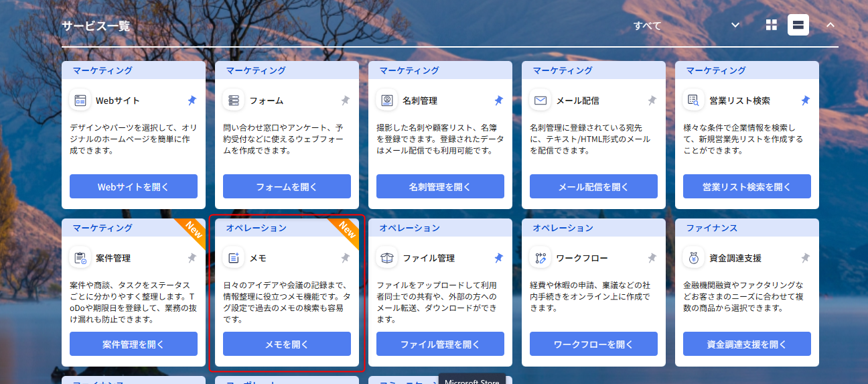Click the フォーム service icon
Image resolution: width=868 pixels, height=384 pixels.
pos(234,101)
